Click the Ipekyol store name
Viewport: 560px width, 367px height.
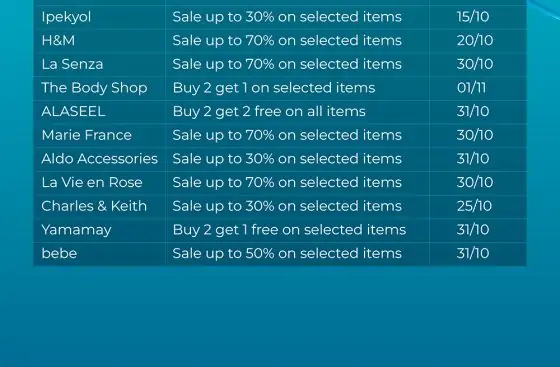66,17
